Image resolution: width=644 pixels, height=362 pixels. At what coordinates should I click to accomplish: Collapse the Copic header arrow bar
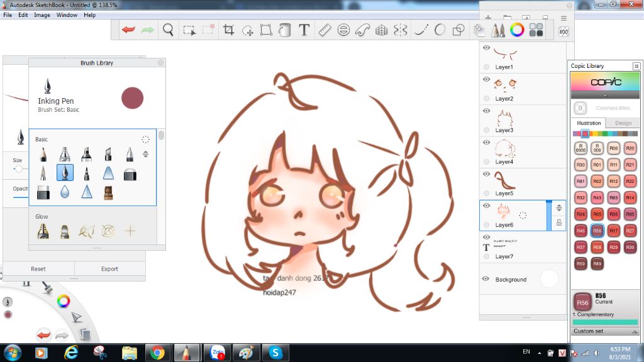tap(605, 96)
